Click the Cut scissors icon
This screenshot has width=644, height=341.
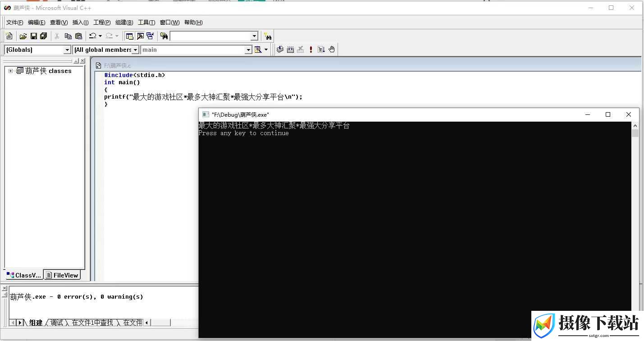point(57,36)
